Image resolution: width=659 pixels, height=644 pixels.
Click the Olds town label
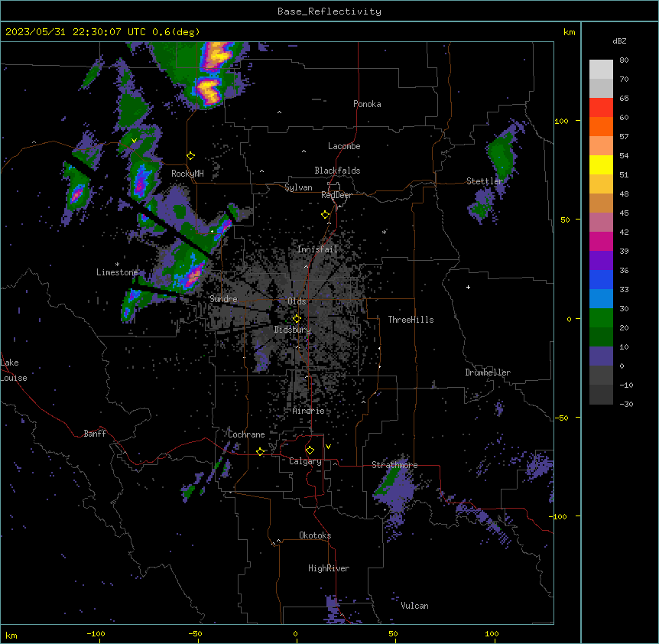point(297,301)
